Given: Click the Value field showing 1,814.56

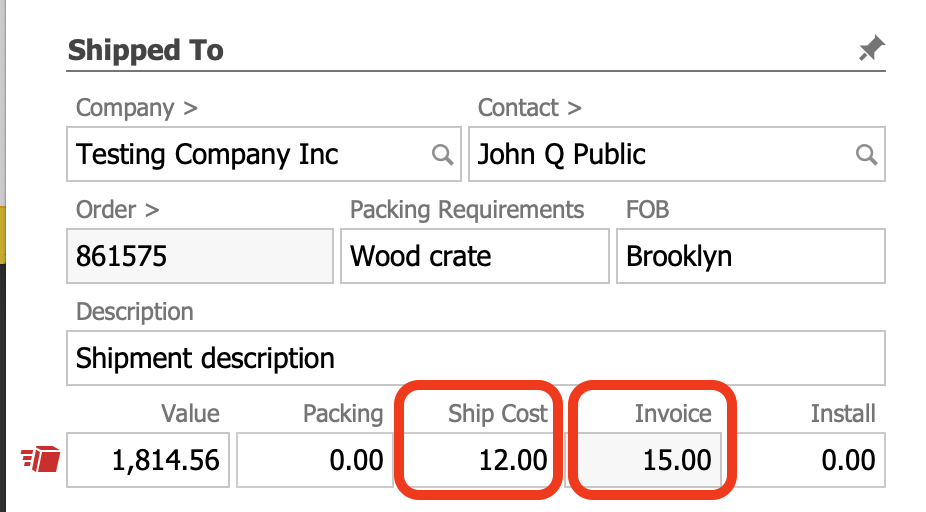Looking at the screenshot, I should 148,460.
